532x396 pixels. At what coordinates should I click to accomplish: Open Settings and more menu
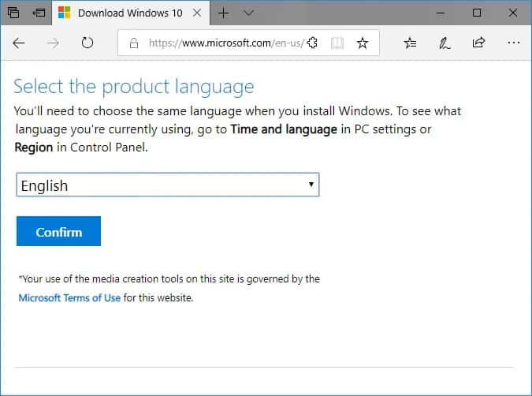coord(514,43)
